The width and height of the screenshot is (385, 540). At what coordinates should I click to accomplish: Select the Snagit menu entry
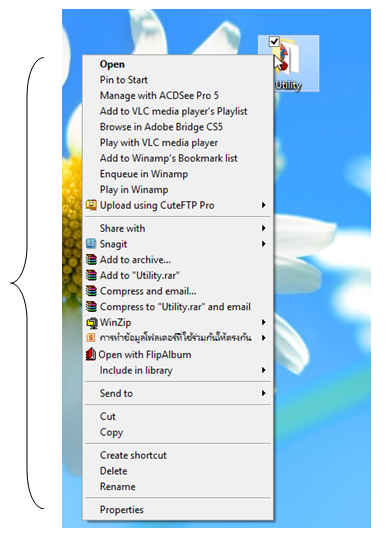[178, 244]
